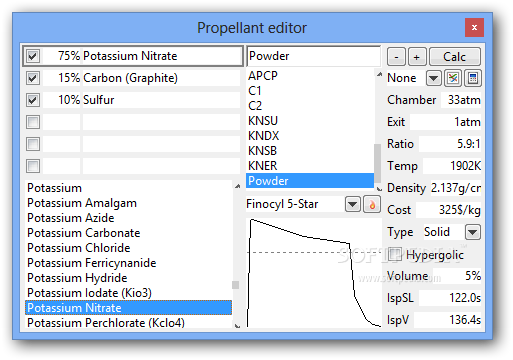Screen dimensions: 513x360
Task: Select highlighted Potassium Nitrate in chemical list
Action: coord(128,308)
